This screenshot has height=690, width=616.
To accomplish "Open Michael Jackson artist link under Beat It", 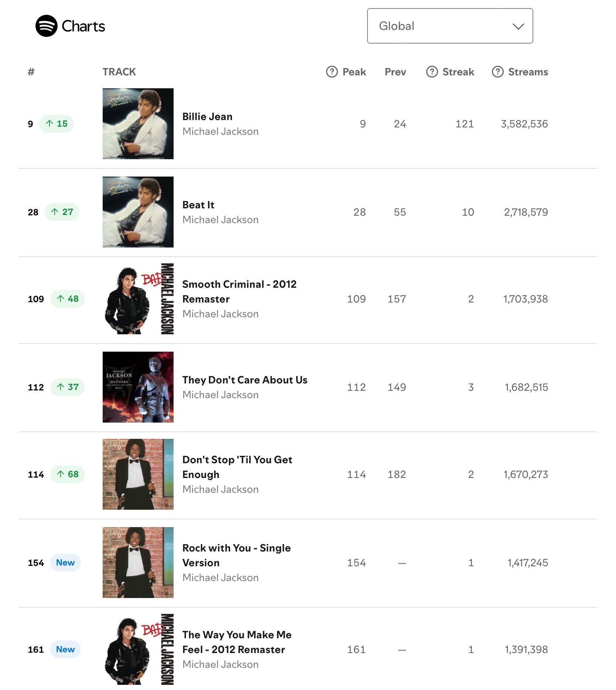I will 220,220.
